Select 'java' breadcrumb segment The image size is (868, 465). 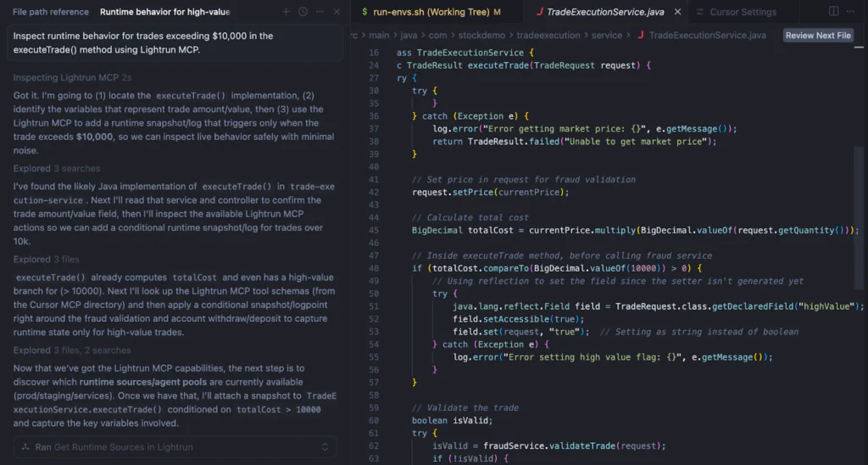pyautogui.click(x=409, y=36)
